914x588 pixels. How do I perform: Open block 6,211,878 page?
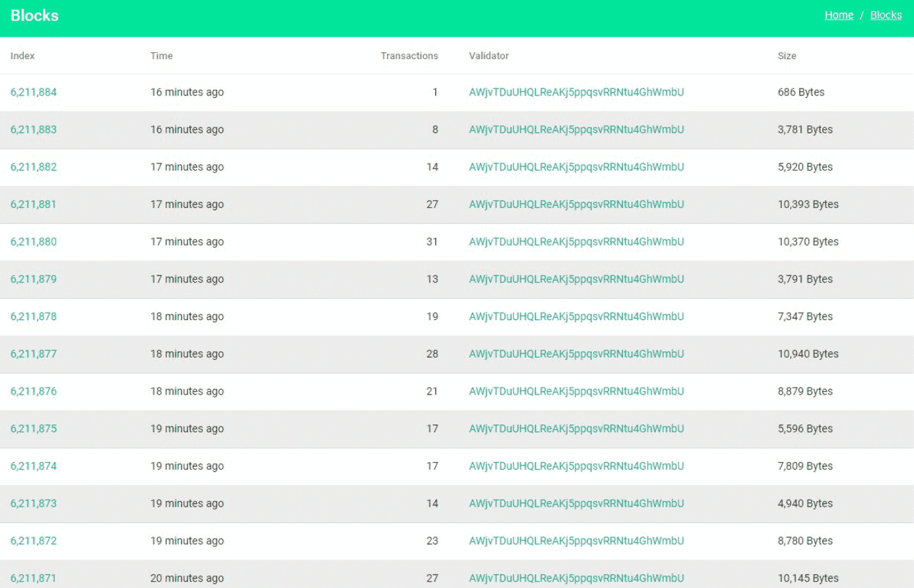33,317
